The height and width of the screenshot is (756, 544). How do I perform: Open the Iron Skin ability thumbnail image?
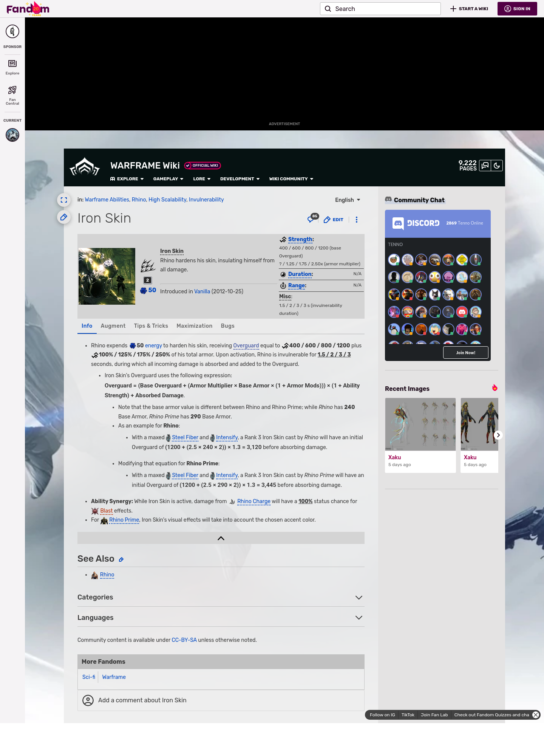pos(107,276)
